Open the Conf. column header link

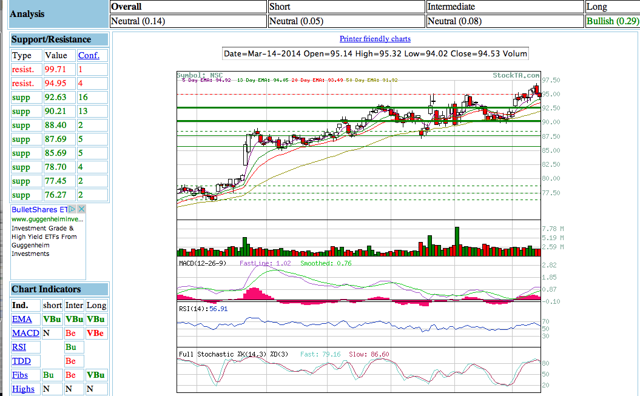tap(89, 56)
